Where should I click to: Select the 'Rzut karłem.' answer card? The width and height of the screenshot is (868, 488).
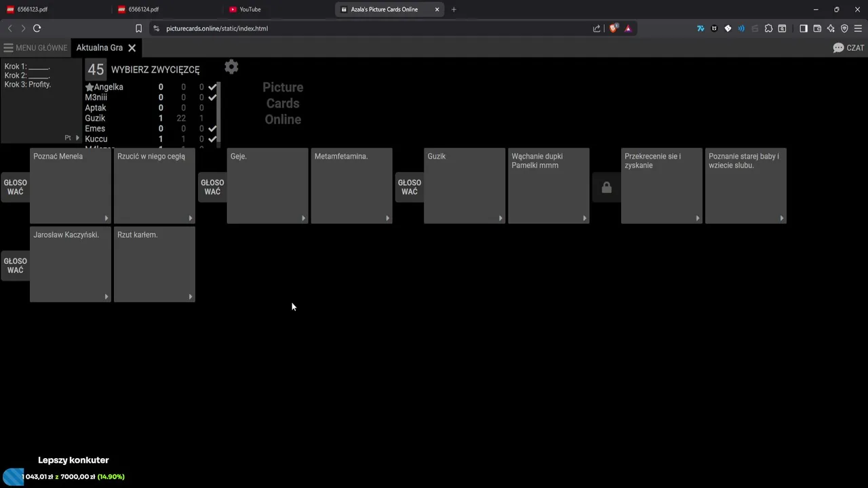(x=155, y=264)
